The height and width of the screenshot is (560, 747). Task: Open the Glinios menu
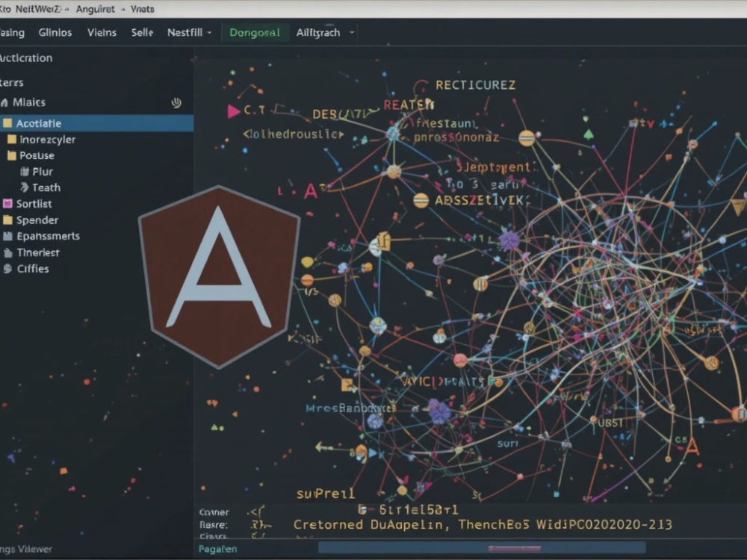(x=55, y=32)
